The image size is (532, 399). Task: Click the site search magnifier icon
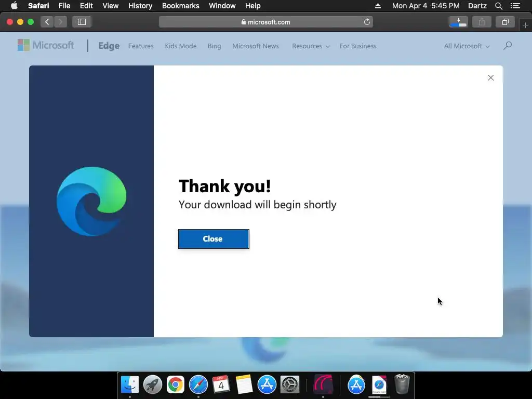508,46
